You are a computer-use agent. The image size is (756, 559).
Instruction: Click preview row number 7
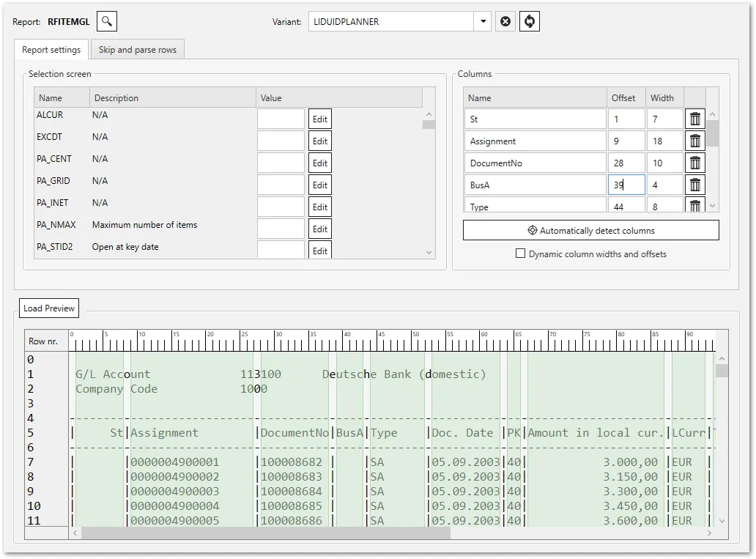pos(30,462)
